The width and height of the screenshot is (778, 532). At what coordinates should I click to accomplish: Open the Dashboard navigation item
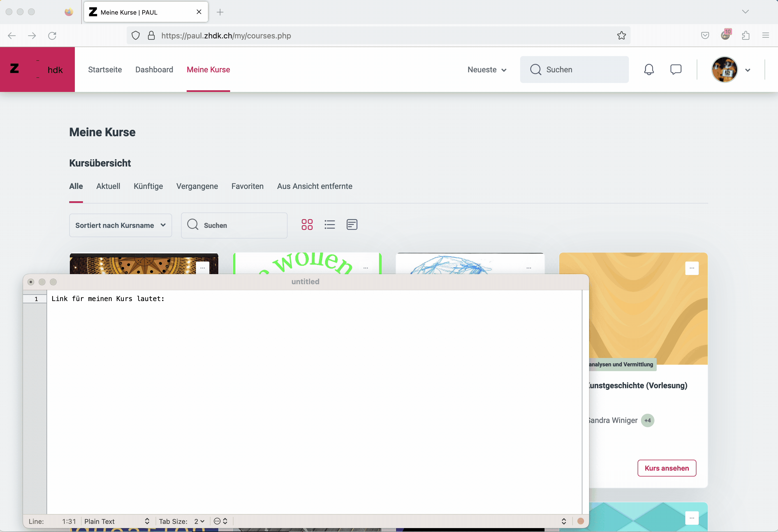(154, 70)
